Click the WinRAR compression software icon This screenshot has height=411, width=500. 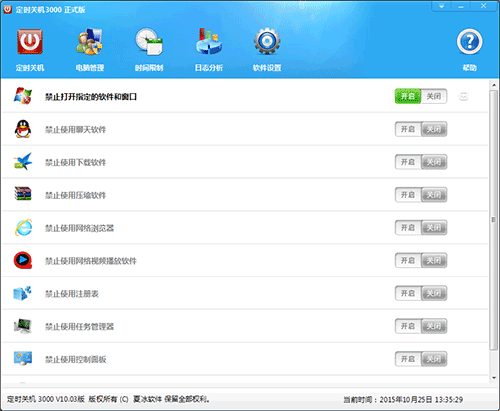23,194
